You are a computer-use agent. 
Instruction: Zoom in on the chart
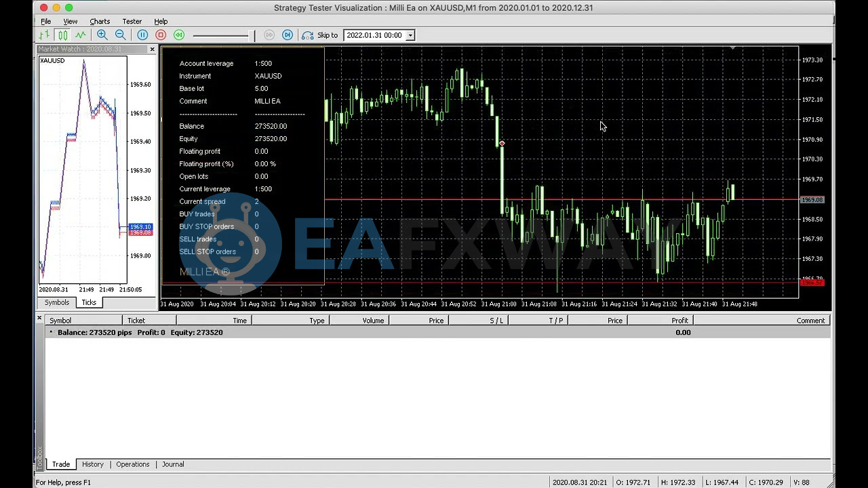[x=102, y=35]
